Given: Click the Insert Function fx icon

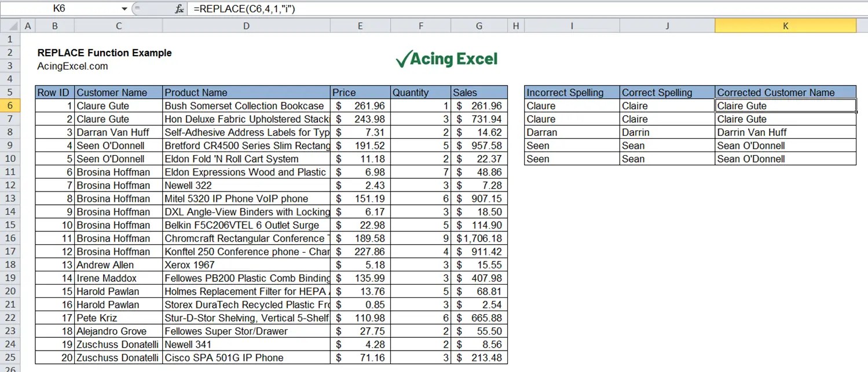Looking at the screenshot, I should (179, 9).
